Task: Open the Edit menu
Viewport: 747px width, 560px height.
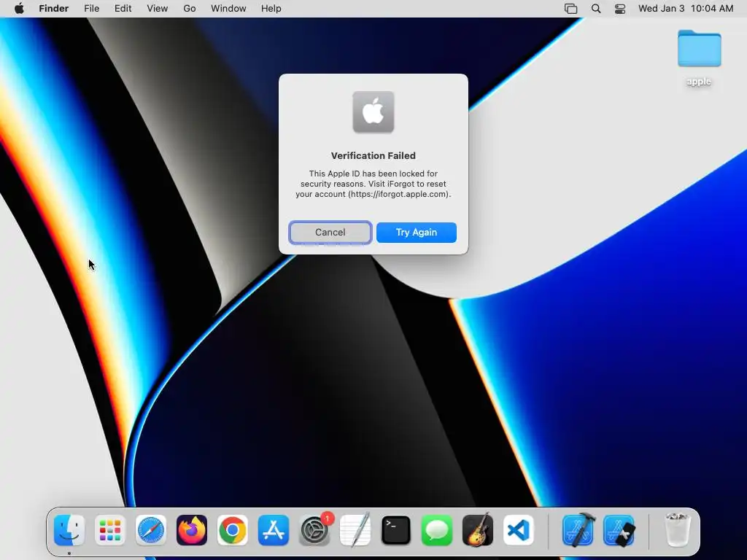Action: tap(123, 9)
